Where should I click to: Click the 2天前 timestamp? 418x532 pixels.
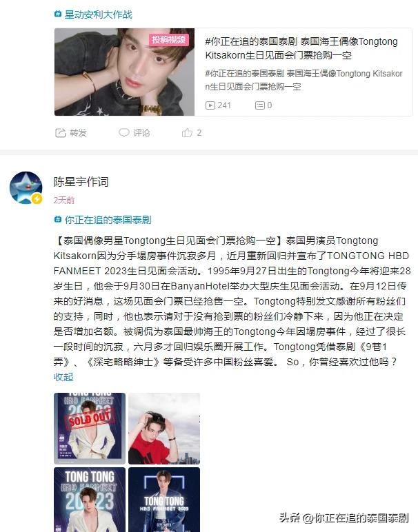(64, 200)
